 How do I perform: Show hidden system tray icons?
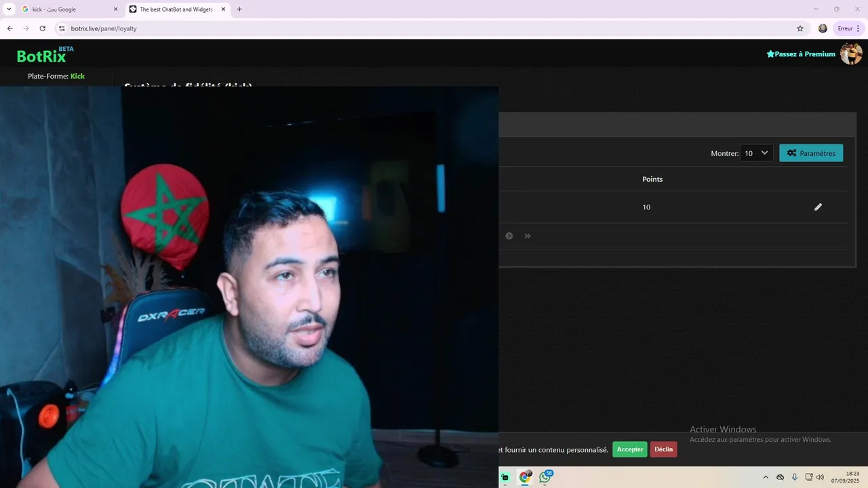[766, 477]
